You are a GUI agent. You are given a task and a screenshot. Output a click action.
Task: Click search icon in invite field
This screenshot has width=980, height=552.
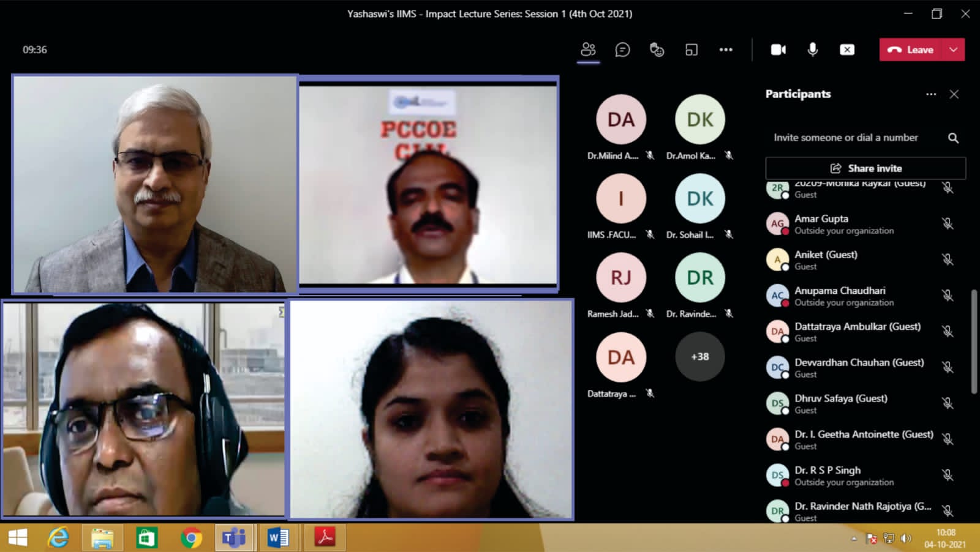click(953, 138)
